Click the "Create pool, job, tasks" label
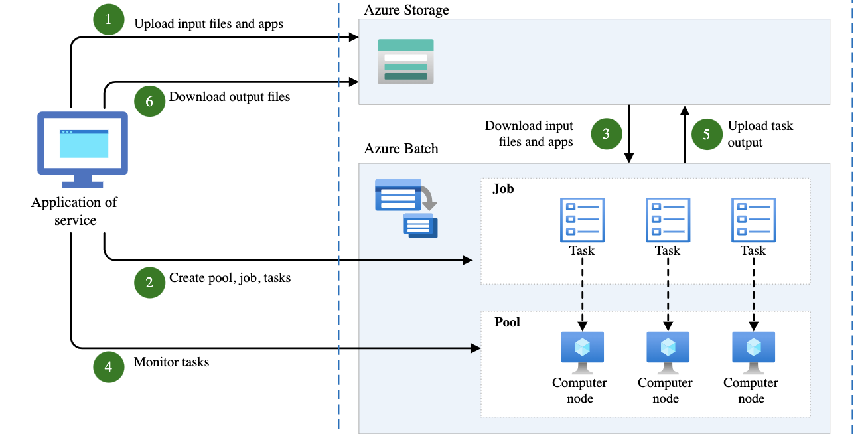 pyautogui.click(x=230, y=278)
